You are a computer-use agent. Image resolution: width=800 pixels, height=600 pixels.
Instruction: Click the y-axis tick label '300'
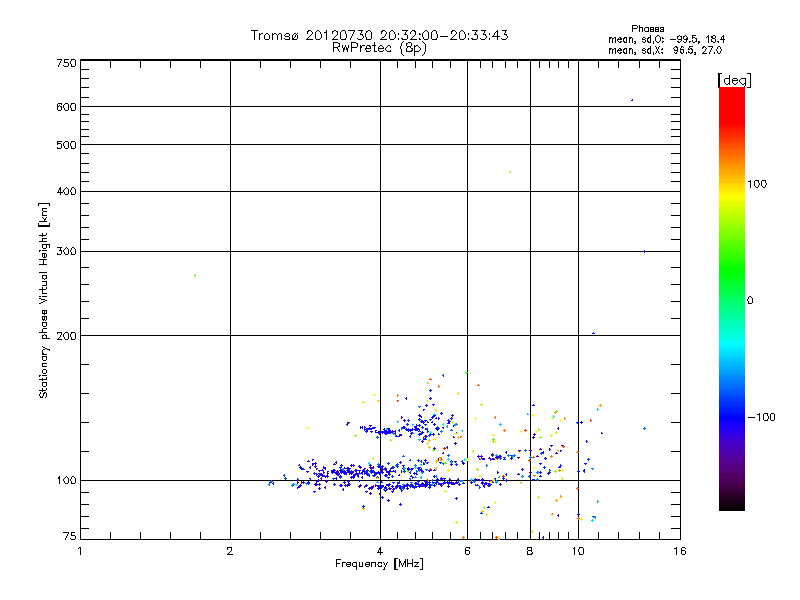66,251
